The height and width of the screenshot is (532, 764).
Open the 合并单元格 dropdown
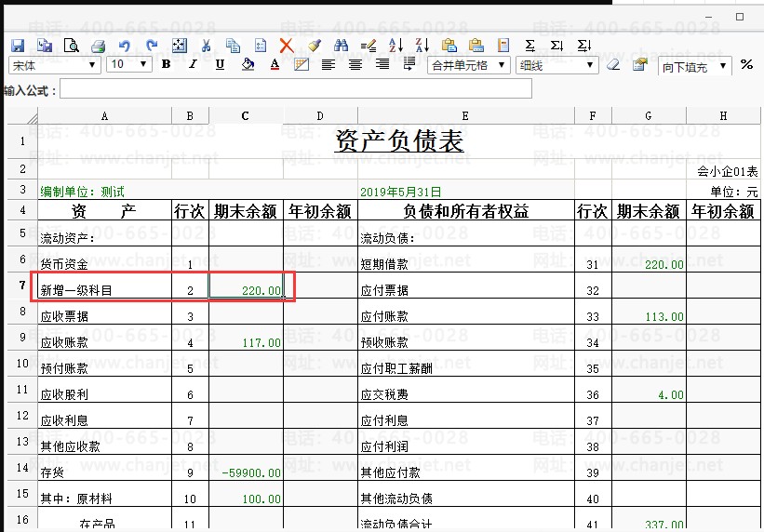(x=469, y=65)
